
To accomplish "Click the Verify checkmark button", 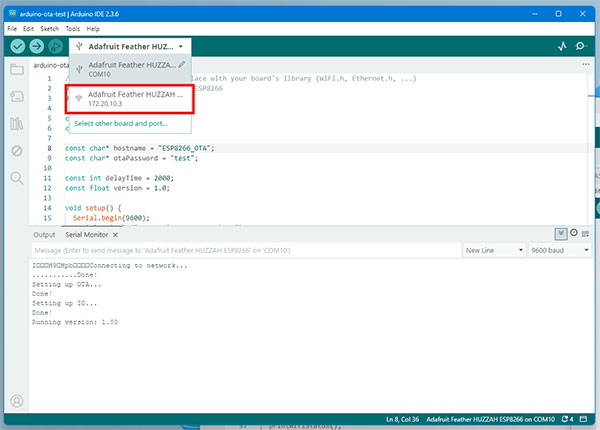I will click(x=18, y=46).
